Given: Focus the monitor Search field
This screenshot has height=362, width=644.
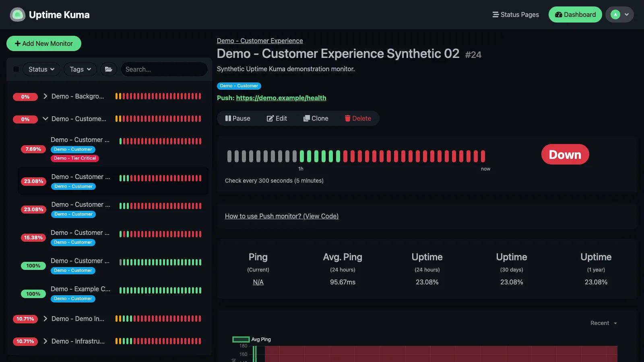Looking at the screenshot, I should coord(164,69).
